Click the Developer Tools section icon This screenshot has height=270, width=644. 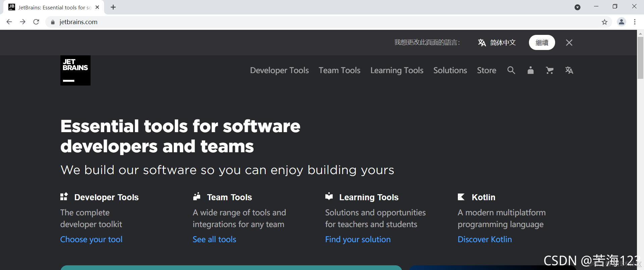64,197
